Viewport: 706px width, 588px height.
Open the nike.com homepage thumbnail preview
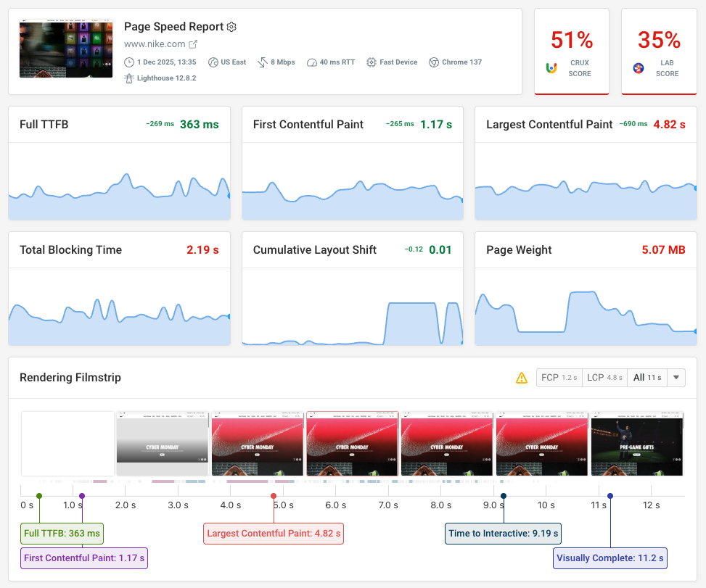(66, 49)
